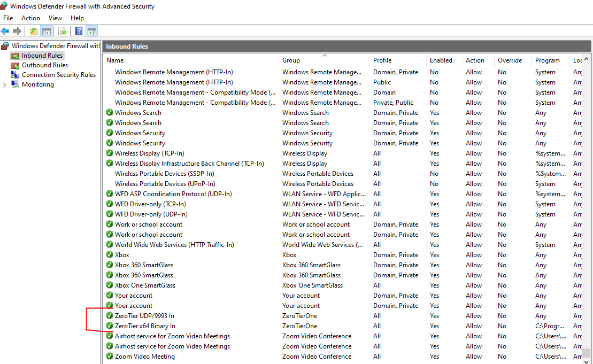Image resolution: width=593 pixels, height=364 pixels.
Task: Select ZeroTier x64 Binary In rule
Action: coord(145,326)
